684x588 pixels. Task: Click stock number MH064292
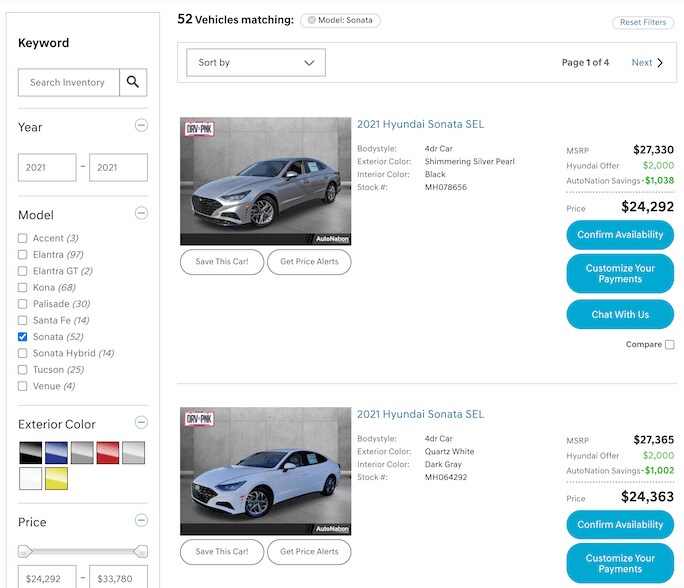point(446,477)
